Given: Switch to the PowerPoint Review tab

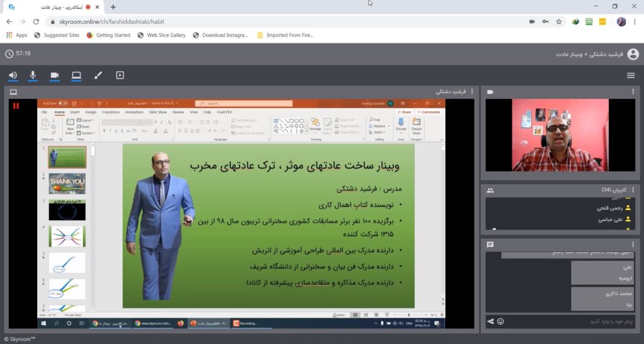Looking at the screenshot, I should [x=178, y=112].
